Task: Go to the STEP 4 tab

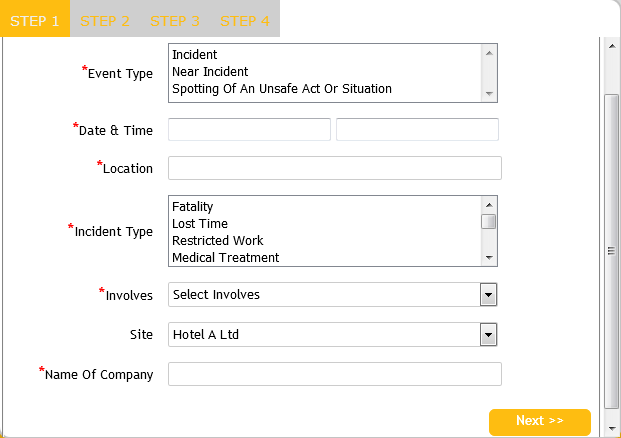Action: 245,20
